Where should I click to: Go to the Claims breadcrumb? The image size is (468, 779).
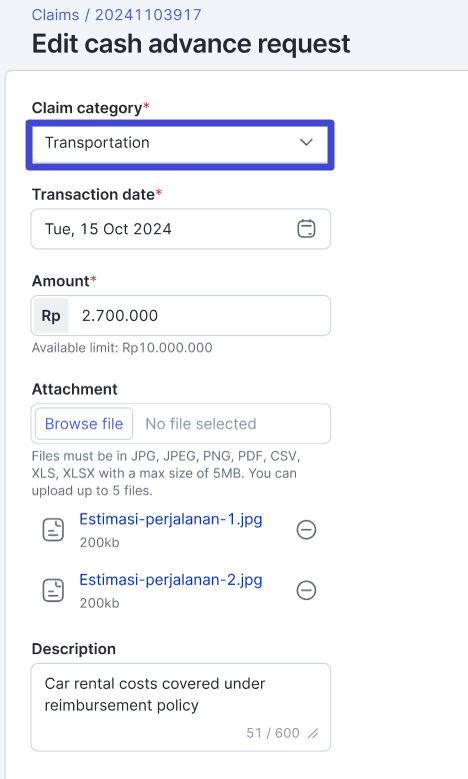point(55,15)
